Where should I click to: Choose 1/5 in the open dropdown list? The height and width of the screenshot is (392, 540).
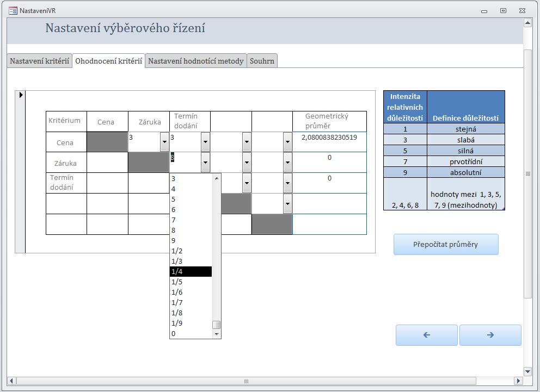(191, 282)
